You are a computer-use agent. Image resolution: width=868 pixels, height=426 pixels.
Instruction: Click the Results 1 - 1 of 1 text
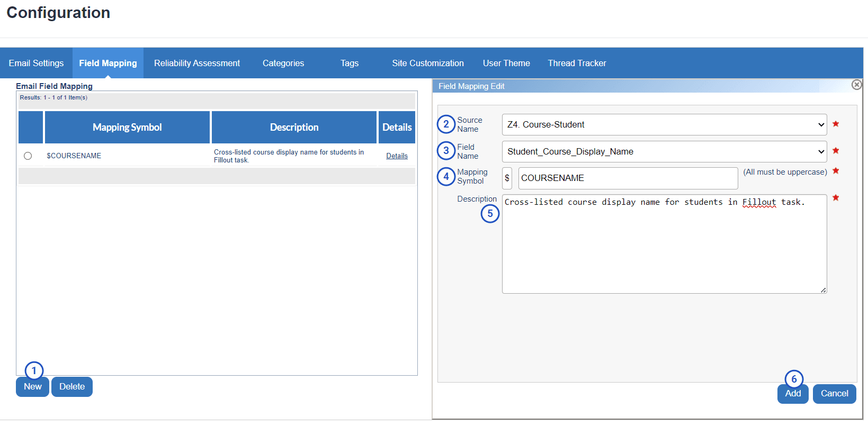pos(53,97)
